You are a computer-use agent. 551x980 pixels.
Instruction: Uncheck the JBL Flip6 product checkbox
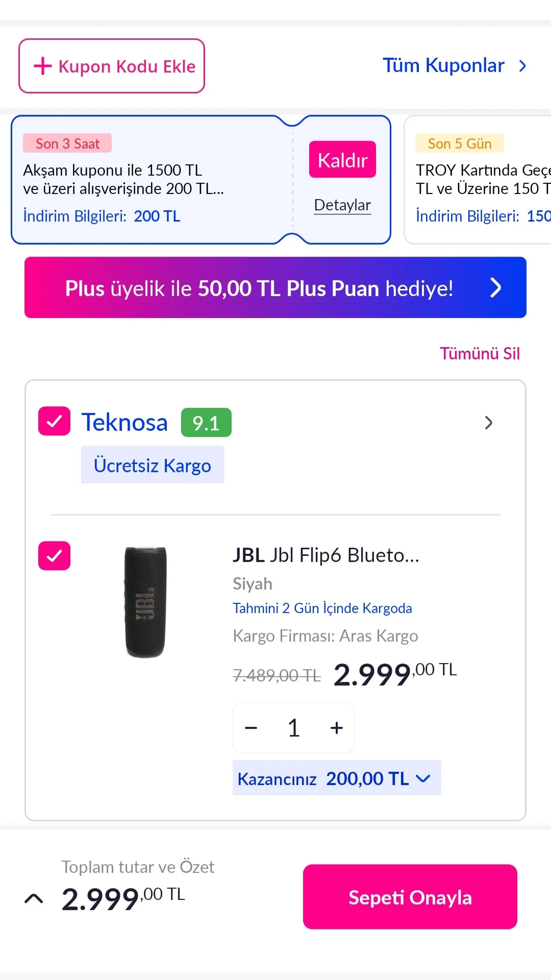(54, 555)
